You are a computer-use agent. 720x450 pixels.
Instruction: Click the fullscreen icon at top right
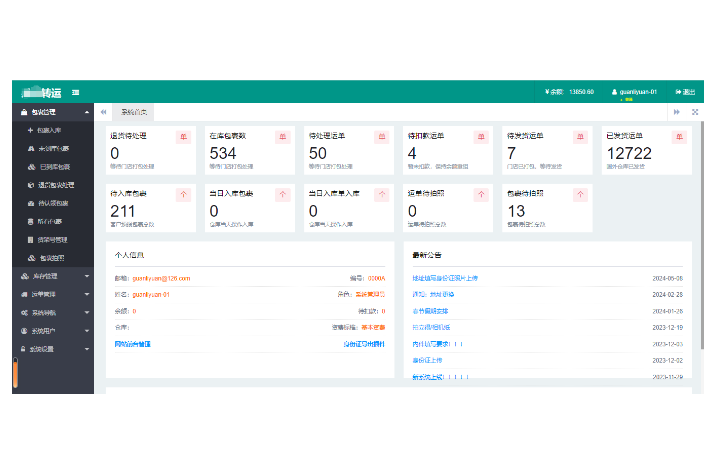click(x=695, y=112)
